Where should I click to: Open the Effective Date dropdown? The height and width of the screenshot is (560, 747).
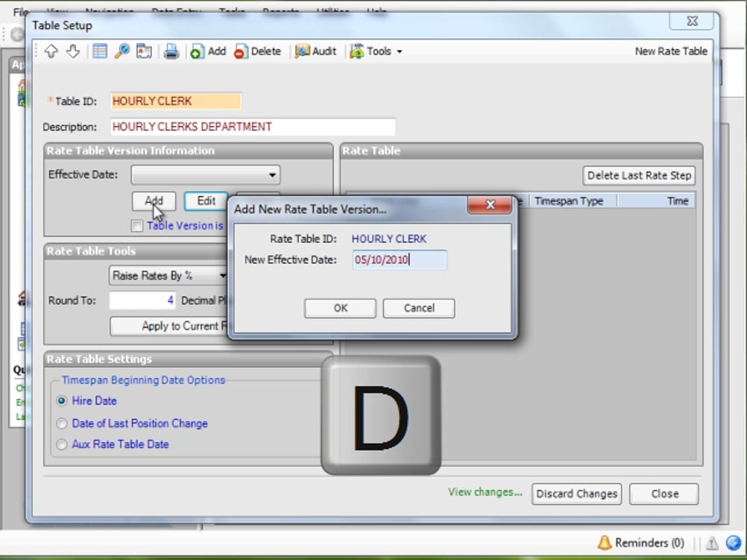(205, 175)
